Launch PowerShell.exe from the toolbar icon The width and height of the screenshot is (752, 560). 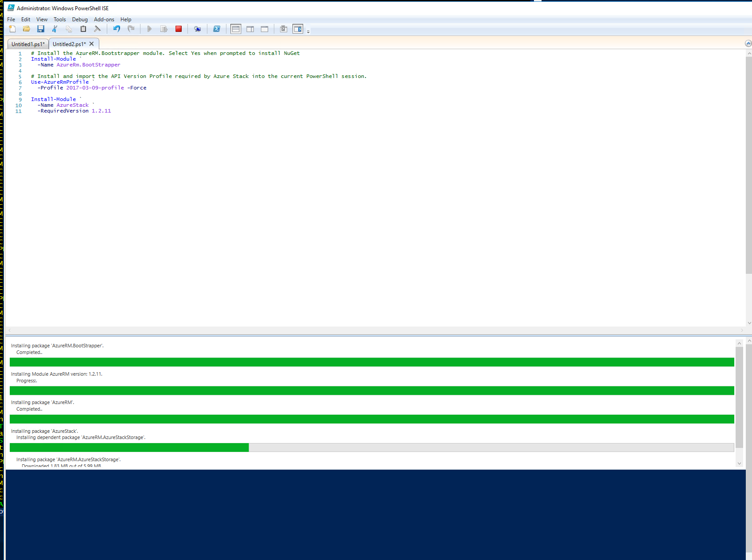click(217, 29)
